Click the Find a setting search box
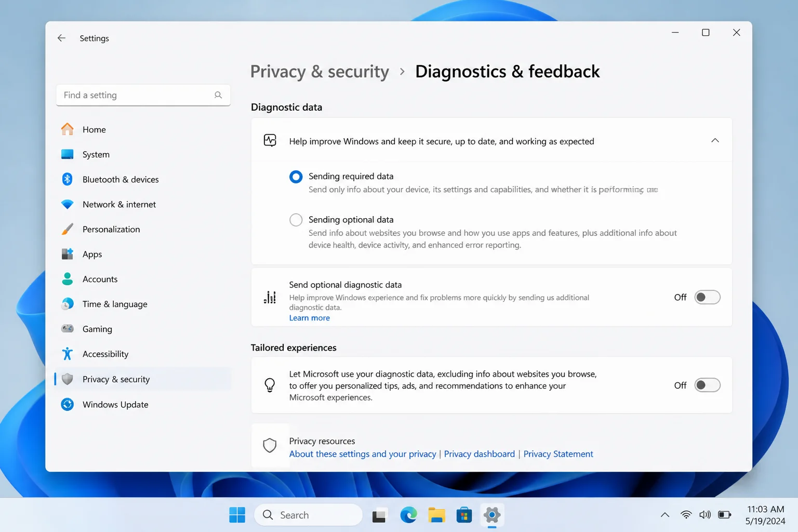798x532 pixels. [x=143, y=95]
